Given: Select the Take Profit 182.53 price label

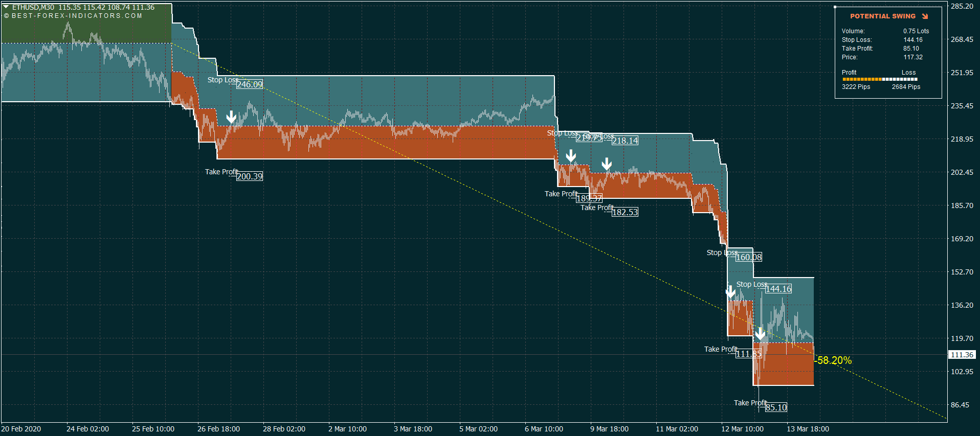Looking at the screenshot, I should click(x=625, y=212).
